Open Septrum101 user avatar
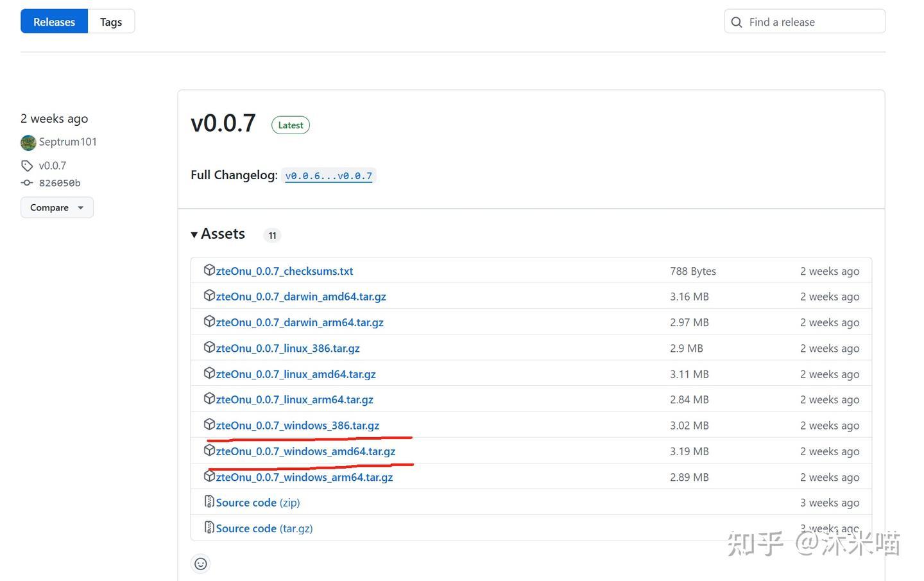The width and height of the screenshot is (924, 581). (x=28, y=142)
